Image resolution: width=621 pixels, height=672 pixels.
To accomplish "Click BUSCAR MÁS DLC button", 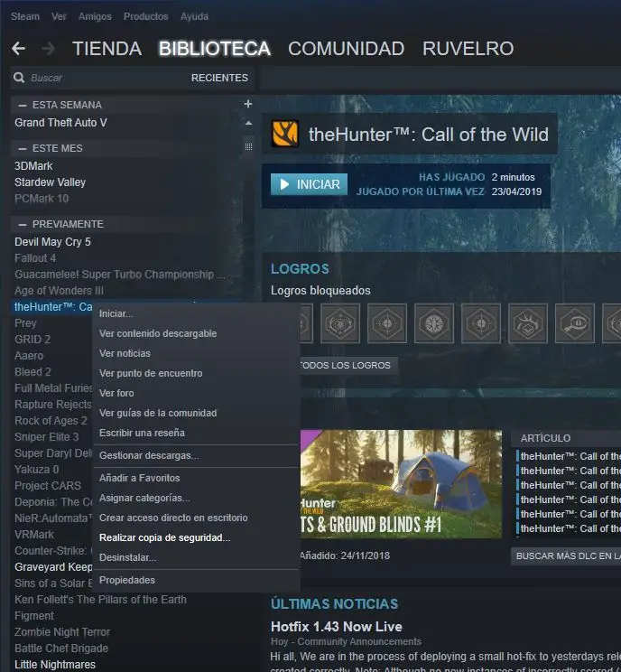I will (x=566, y=555).
